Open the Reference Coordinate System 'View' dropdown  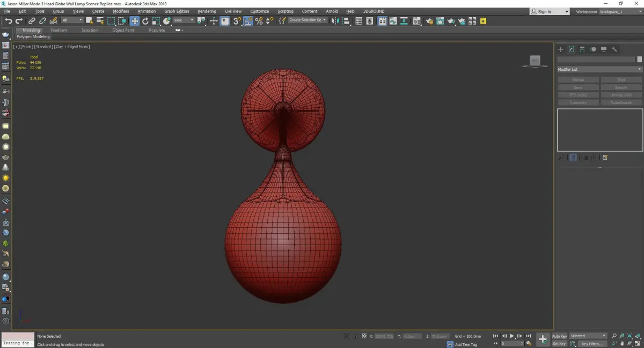tap(184, 20)
